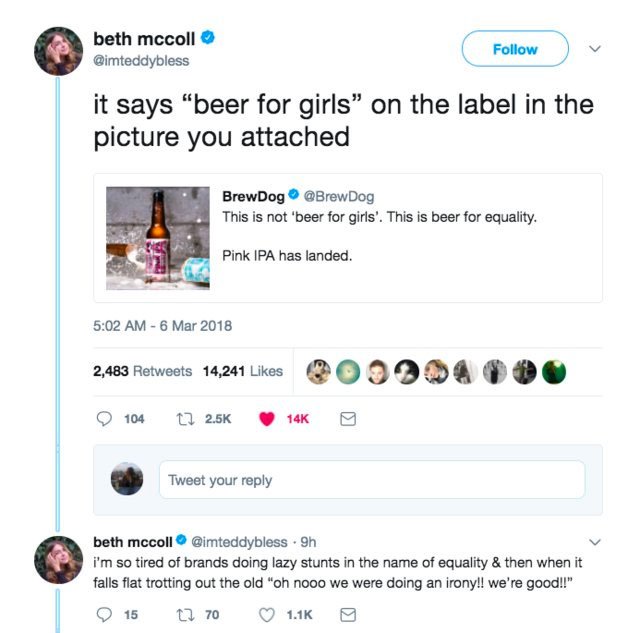This screenshot has width=640, height=633.
Task: Click the reply icon on main tweet
Action: tap(103, 420)
